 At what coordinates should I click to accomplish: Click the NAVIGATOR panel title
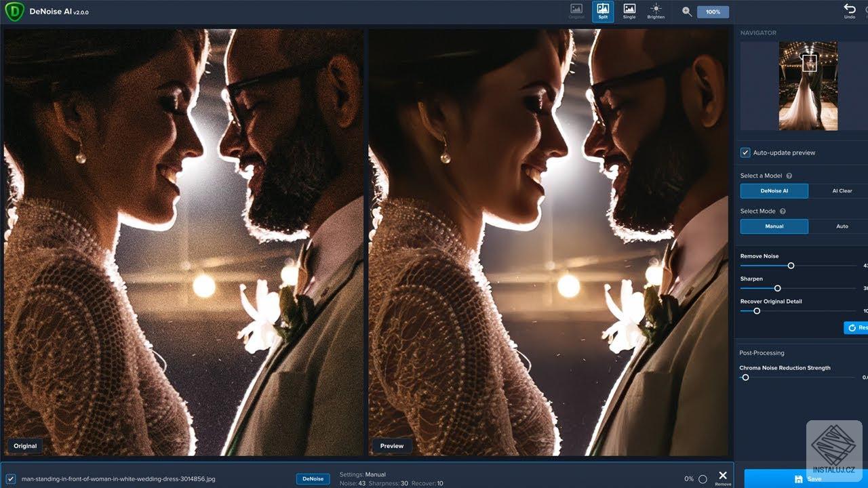coord(758,33)
